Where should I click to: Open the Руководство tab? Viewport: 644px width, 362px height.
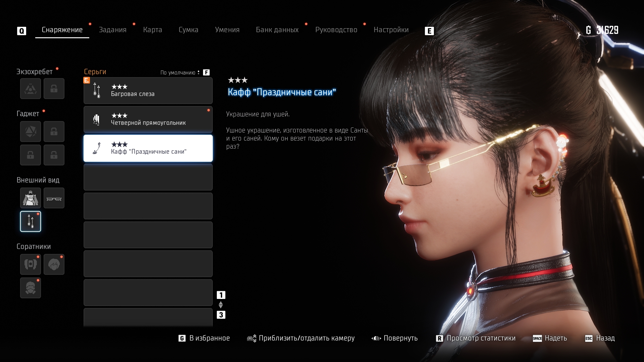coord(336,30)
